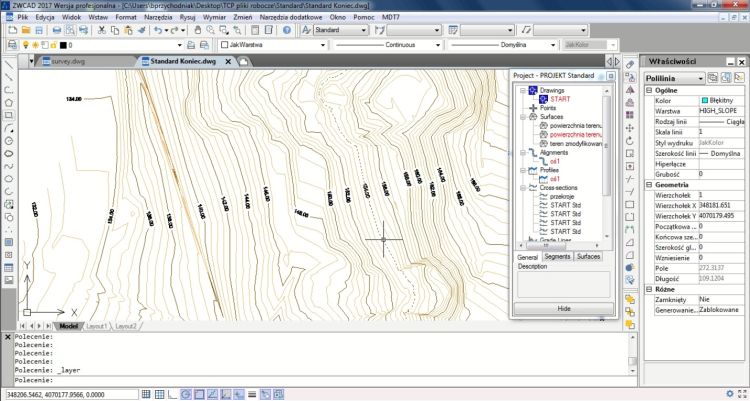This screenshot has height=401, width=750.
Task: Open the Continuous linetype dropdown
Action: [x=438, y=45]
